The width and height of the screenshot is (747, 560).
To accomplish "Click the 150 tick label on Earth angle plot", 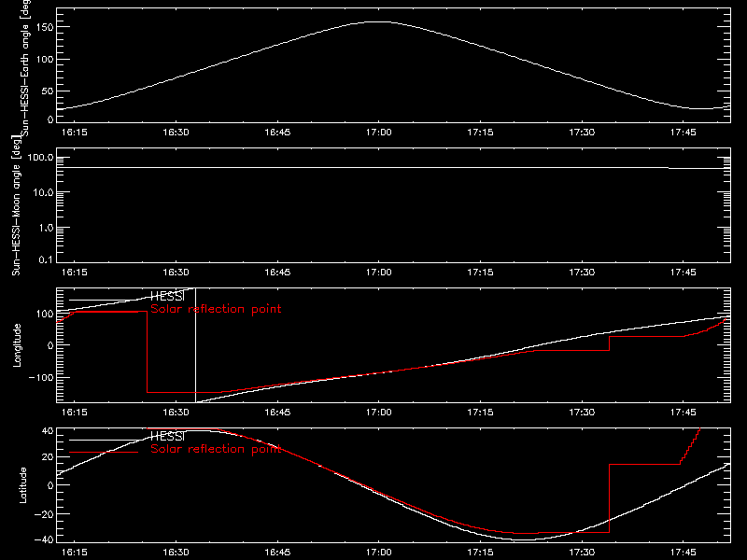I will pos(45,27).
